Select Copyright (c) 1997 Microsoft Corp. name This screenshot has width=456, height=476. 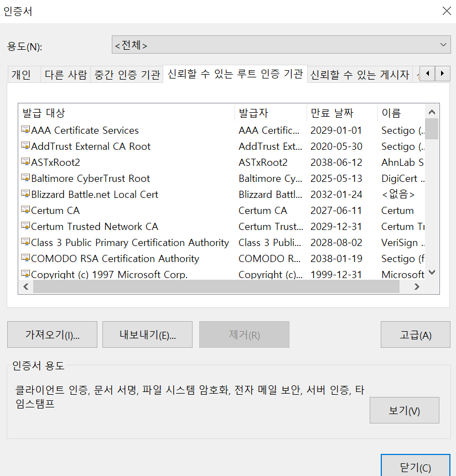(109, 274)
